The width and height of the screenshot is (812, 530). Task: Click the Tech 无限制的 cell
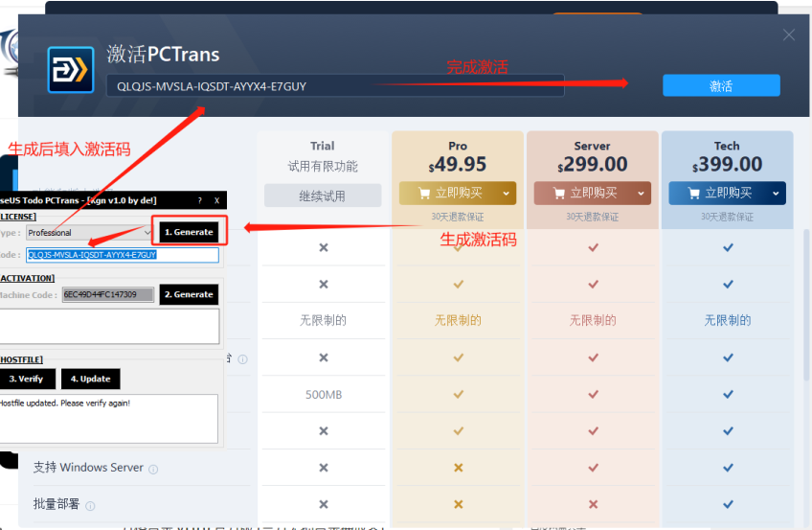tap(728, 320)
